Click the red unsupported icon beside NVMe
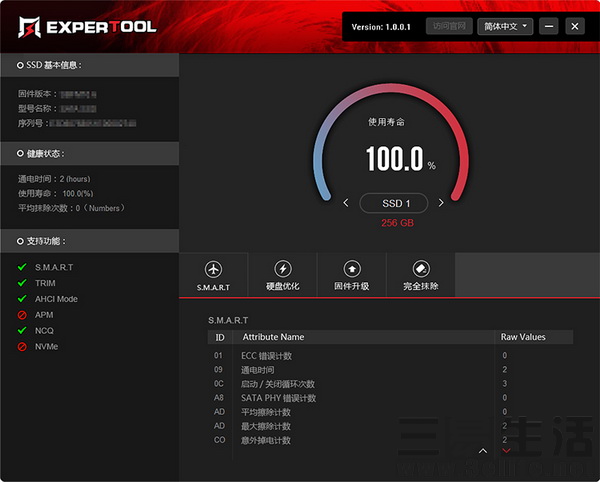Viewport: 600px width, 482px height. coord(22,347)
